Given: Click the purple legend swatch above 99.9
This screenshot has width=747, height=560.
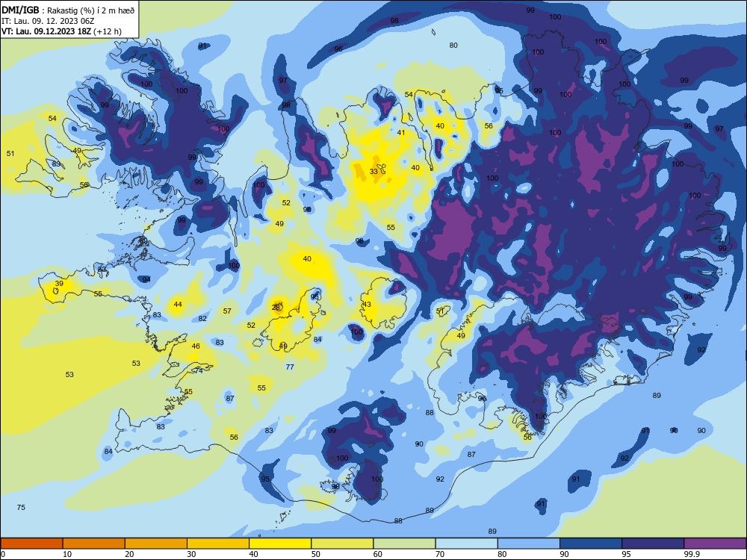Looking at the screenshot, I should tap(715, 544).
